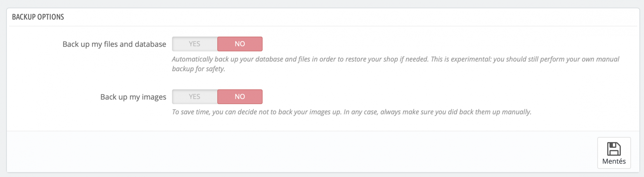
Task: Click the "To save time" phrase
Action: click(191, 112)
